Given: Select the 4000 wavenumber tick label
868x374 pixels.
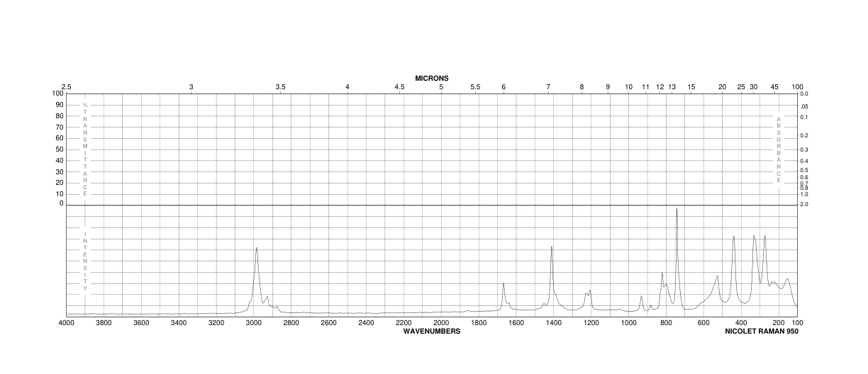Looking at the screenshot, I should tap(67, 323).
